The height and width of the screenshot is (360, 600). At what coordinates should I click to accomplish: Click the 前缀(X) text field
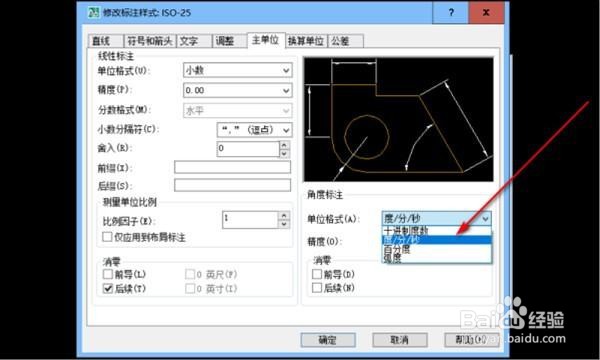coord(232,167)
